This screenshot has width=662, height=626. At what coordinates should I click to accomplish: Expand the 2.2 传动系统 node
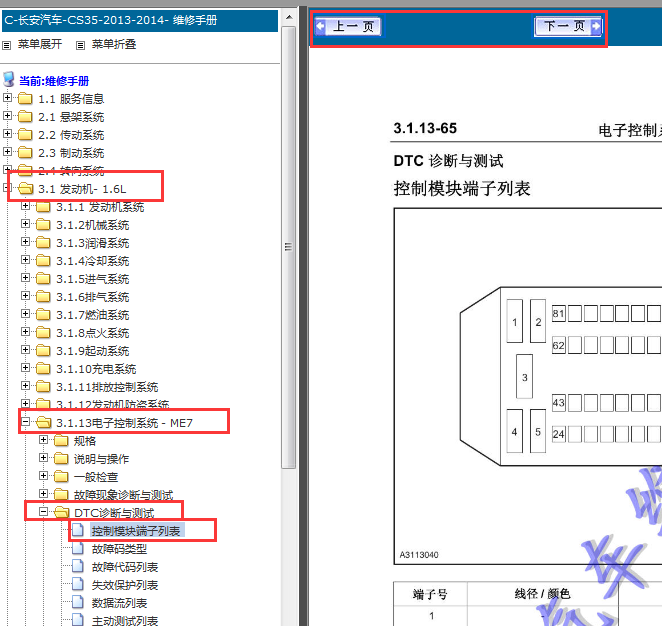click(x=7, y=133)
